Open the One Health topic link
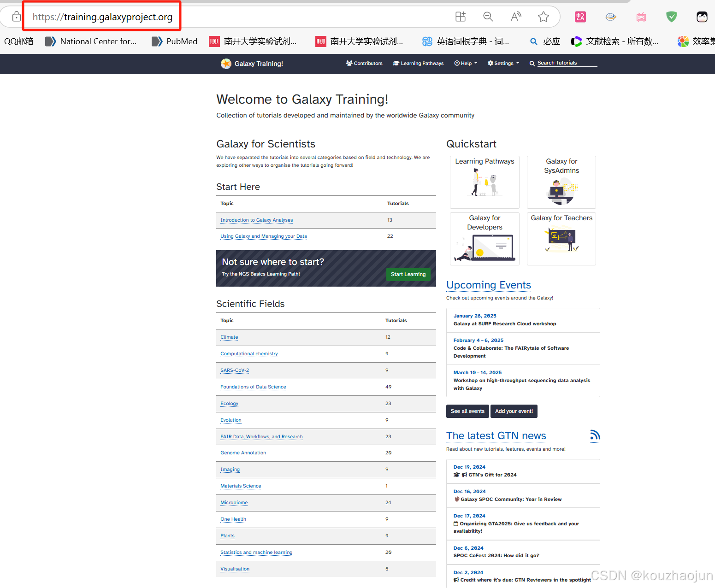The width and height of the screenshot is (715, 588). (233, 519)
